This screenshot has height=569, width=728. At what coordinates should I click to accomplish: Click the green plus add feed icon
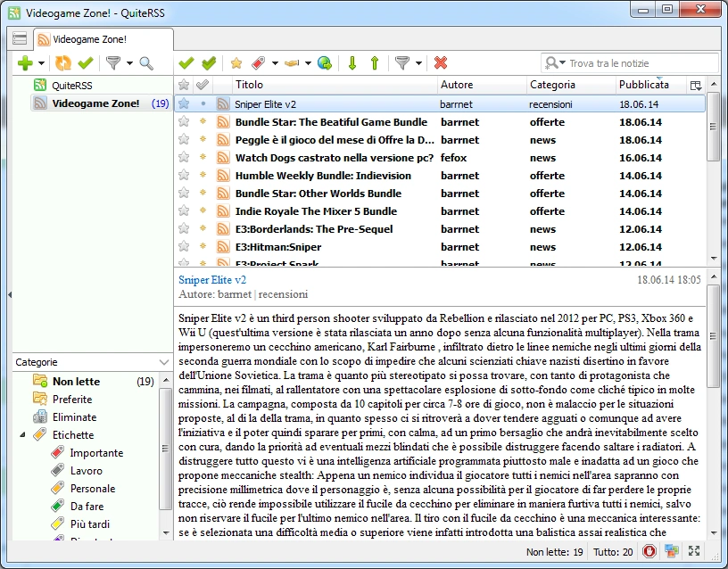coord(25,63)
